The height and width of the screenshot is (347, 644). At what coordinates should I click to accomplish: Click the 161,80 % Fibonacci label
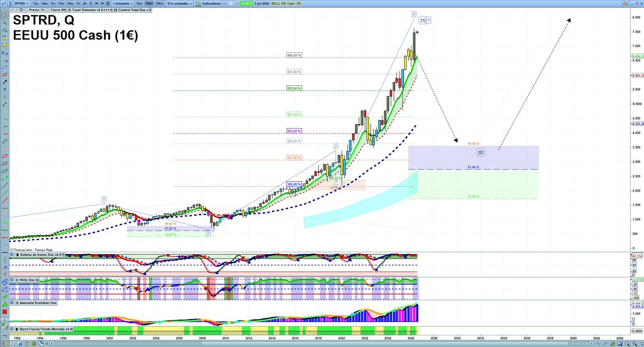coord(294,158)
